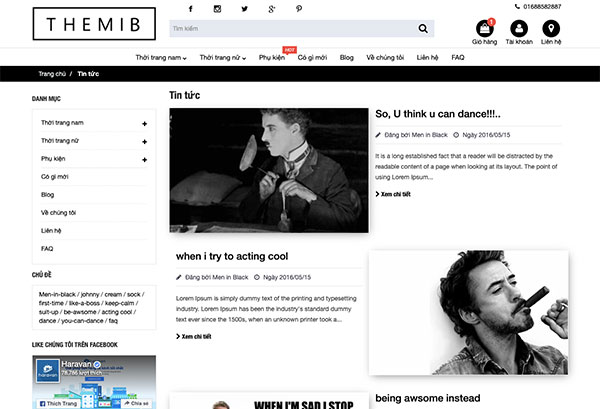Screen dimensions: 600x409
Task: Open the Liên hệ location pin icon
Action: (x=551, y=28)
